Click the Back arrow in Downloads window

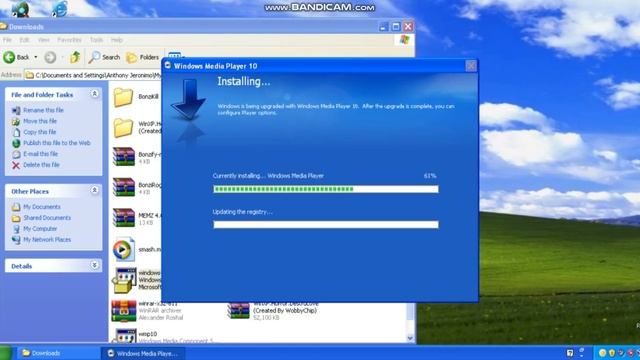9,57
